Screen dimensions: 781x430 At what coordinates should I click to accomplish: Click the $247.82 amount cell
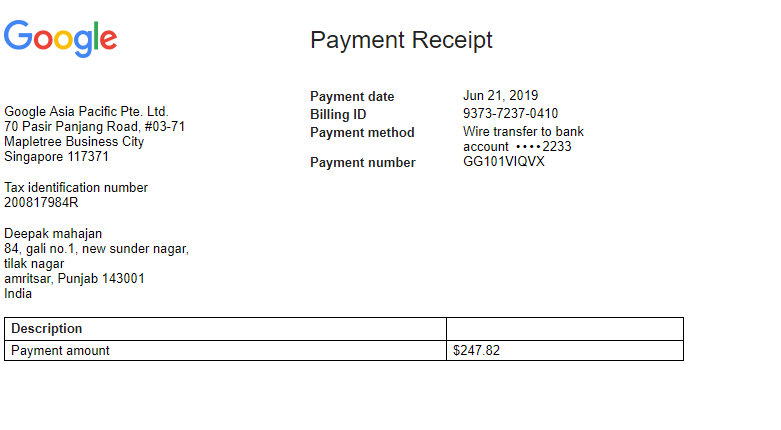pyautogui.click(x=476, y=351)
